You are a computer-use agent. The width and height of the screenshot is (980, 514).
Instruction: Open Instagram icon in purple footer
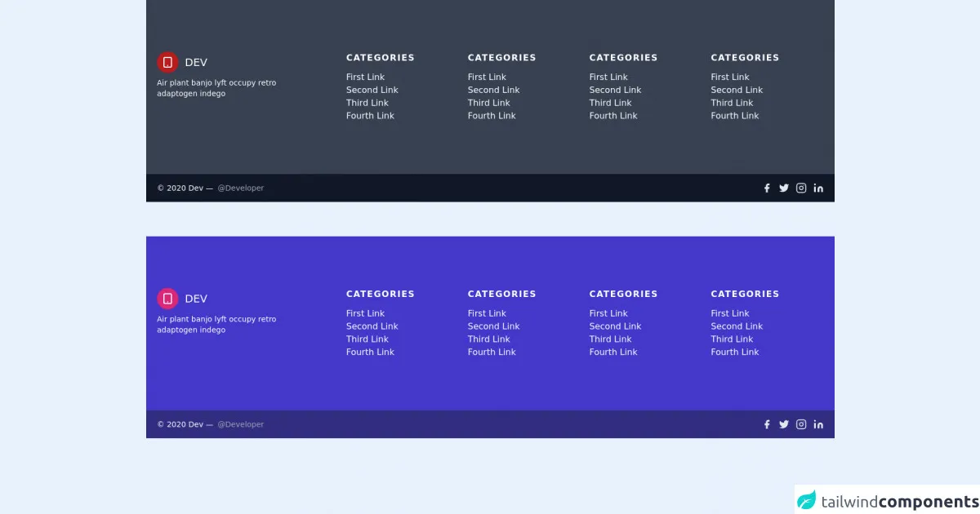pos(801,424)
